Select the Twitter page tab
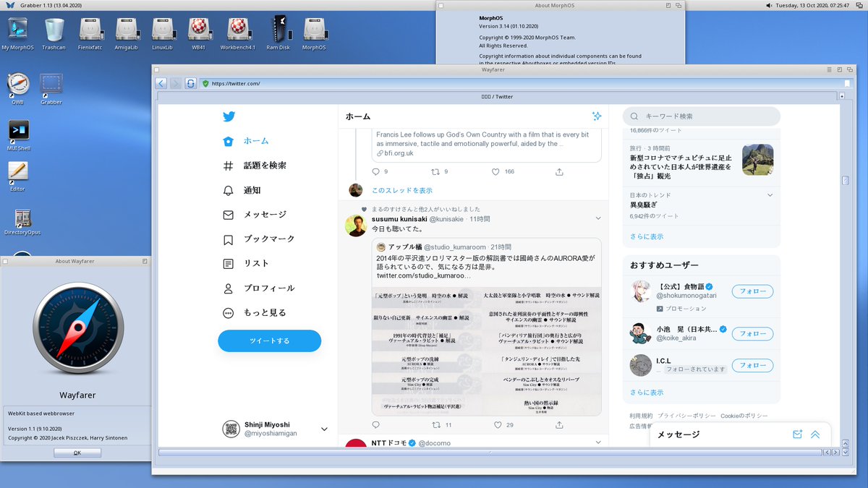The height and width of the screenshot is (488, 868). pyautogui.click(x=497, y=96)
